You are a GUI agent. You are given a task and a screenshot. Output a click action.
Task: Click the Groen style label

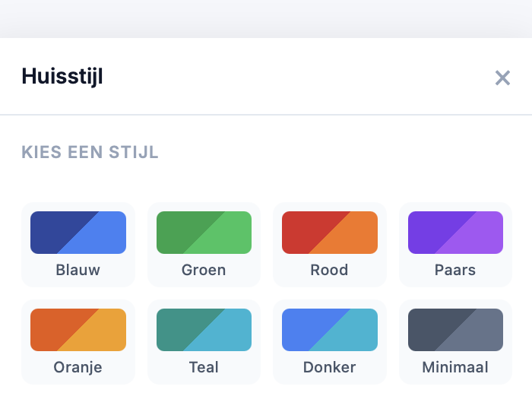(204, 270)
